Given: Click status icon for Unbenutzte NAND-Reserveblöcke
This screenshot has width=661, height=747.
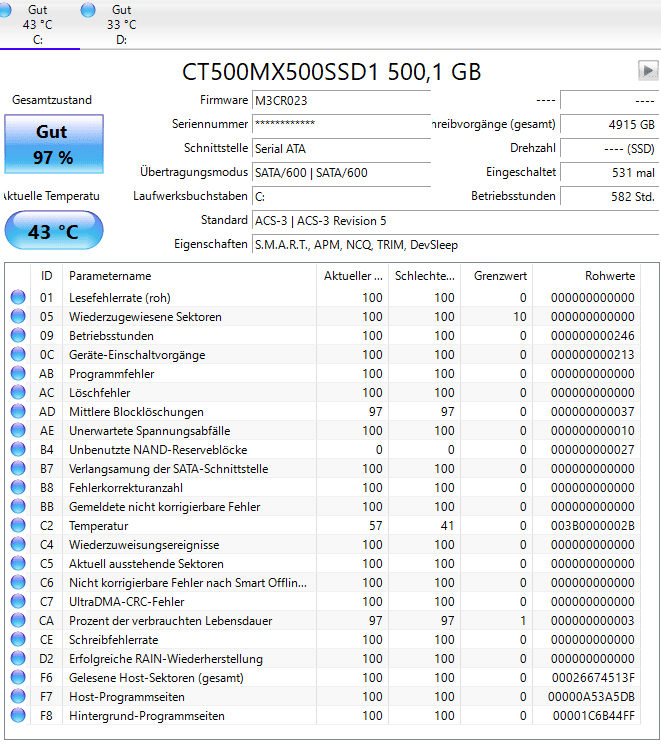Looking at the screenshot, I should [x=18, y=450].
